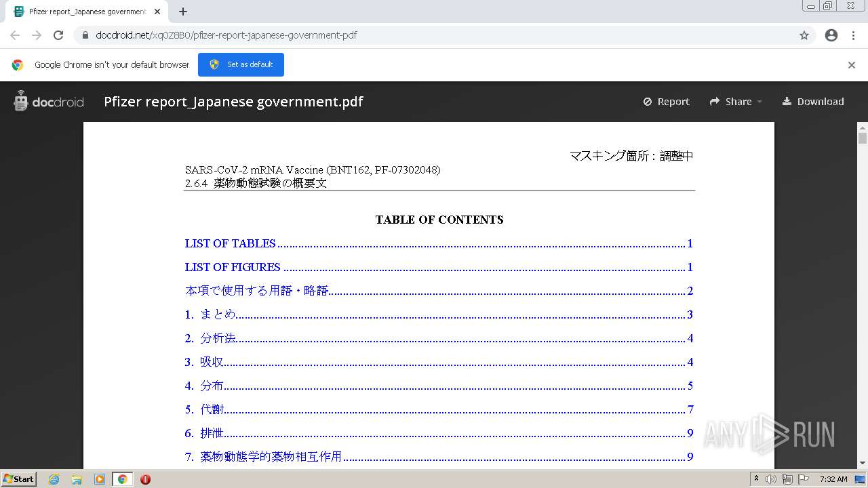Open Action Center flag tray icon
The image size is (868, 488).
pos(804,479)
